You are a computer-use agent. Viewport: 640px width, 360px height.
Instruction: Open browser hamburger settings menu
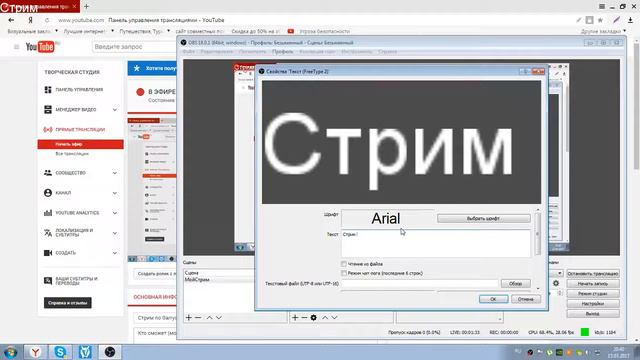[602, 7]
